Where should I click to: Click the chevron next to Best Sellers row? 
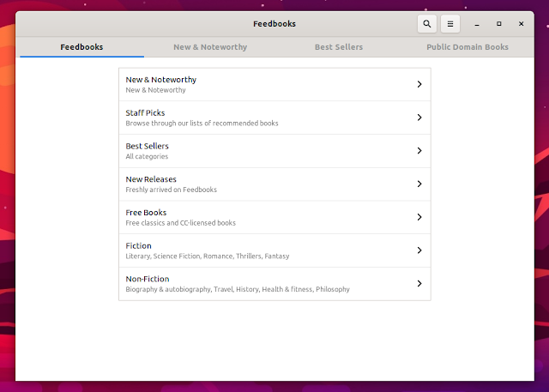point(419,151)
